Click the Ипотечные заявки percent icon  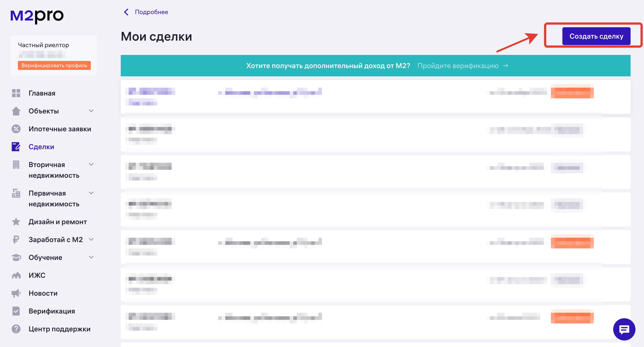16,129
